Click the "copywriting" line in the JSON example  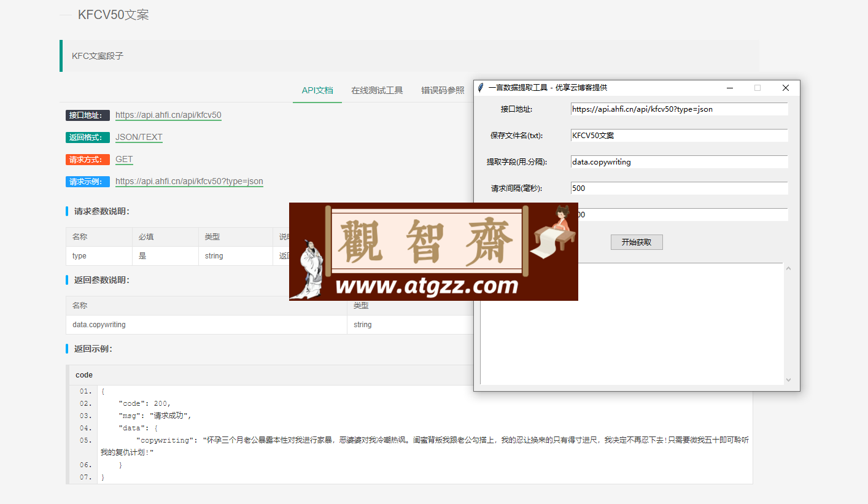(425, 446)
